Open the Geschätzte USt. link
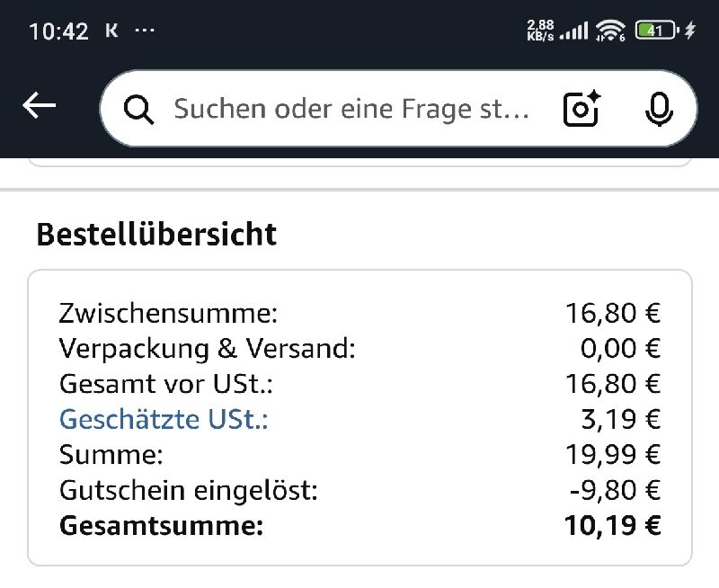Viewport: 719px width, 588px height. [164, 419]
